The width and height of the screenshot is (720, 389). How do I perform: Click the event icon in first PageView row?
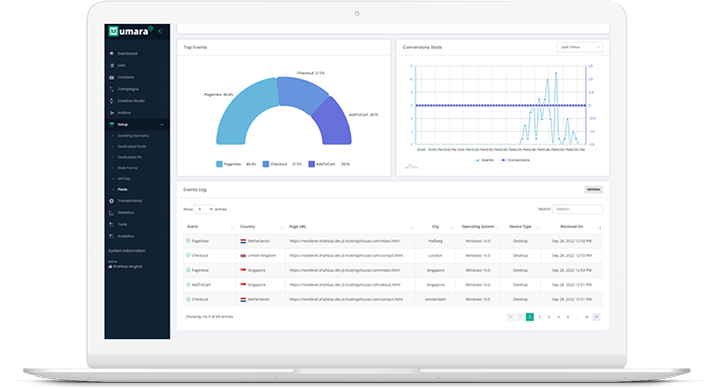[188, 241]
